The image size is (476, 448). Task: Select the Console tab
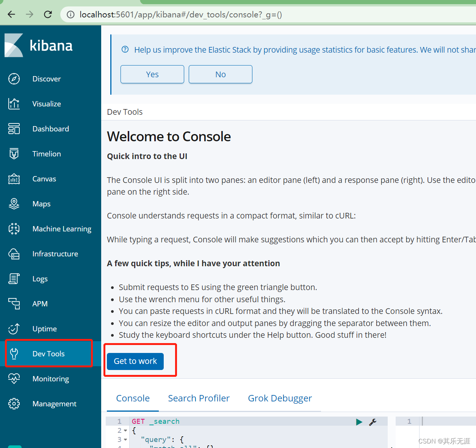pos(133,398)
